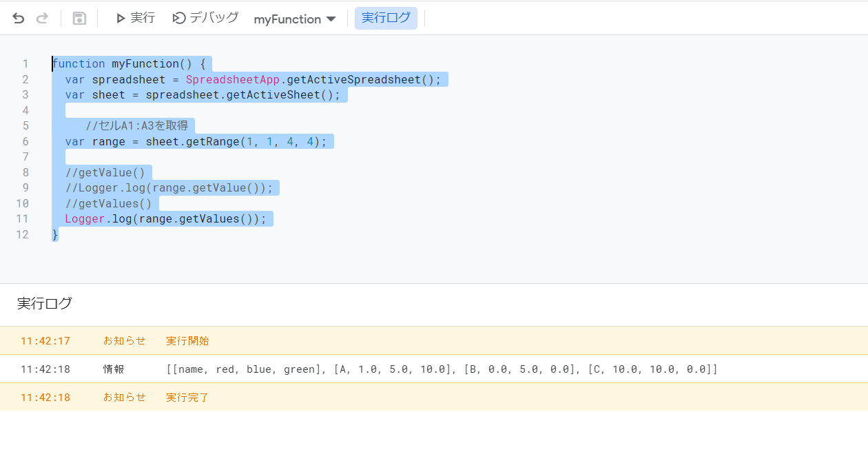Click the 実行ログ panel heading
868x452 pixels.
(45, 304)
